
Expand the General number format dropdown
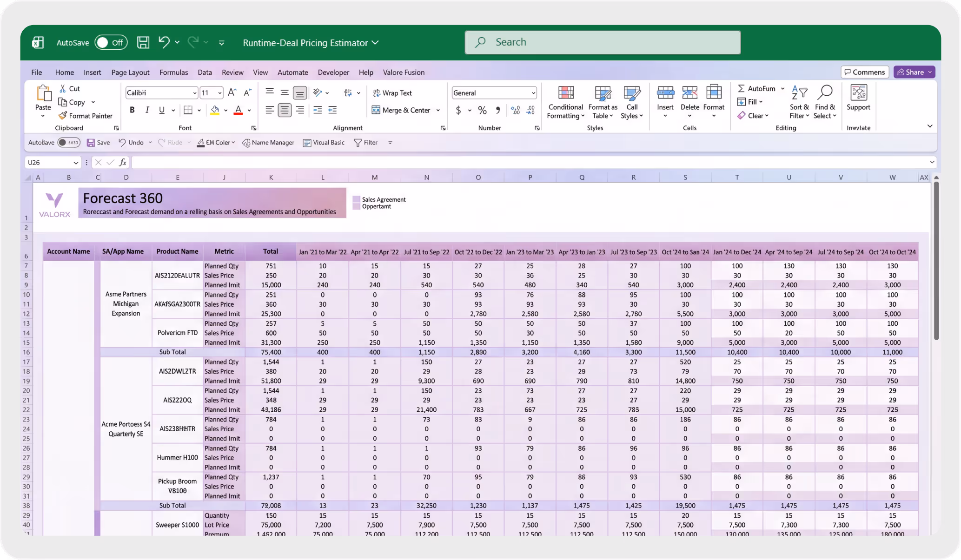pos(532,92)
